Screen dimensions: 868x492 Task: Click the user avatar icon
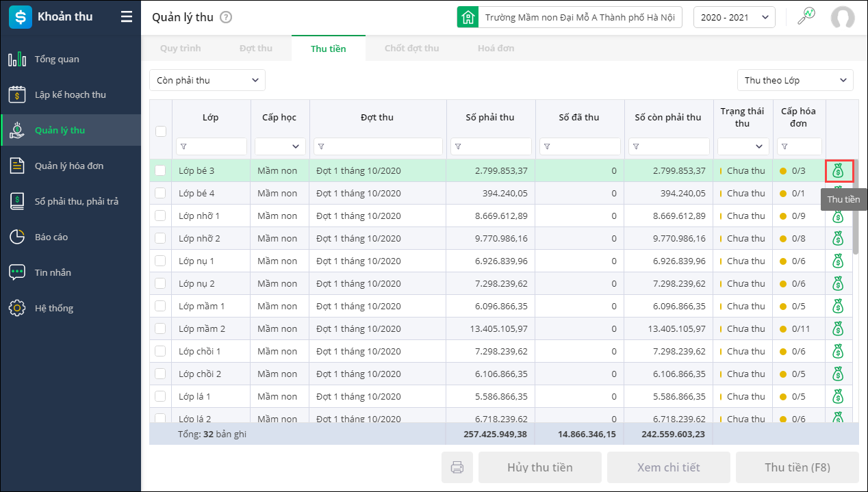point(843,18)
